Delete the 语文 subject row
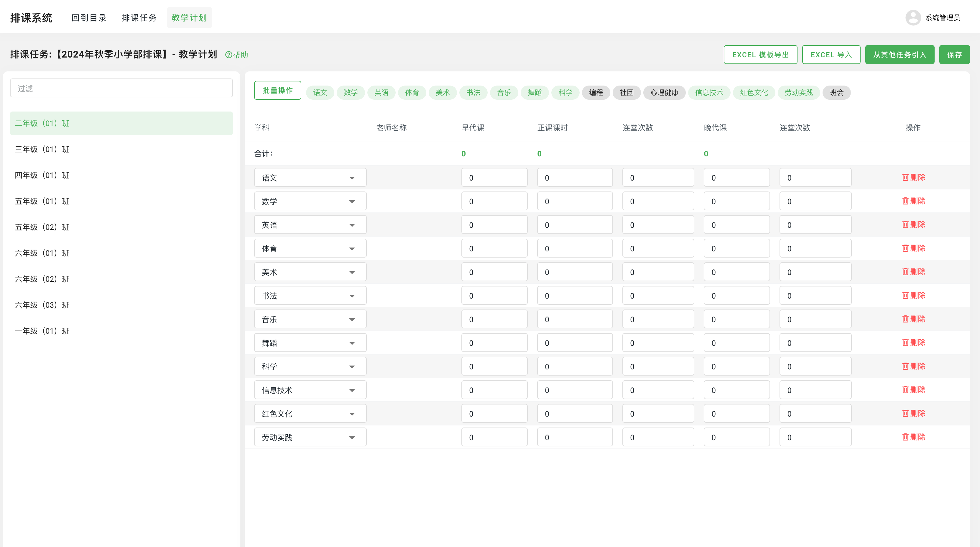 pos(913,177)
